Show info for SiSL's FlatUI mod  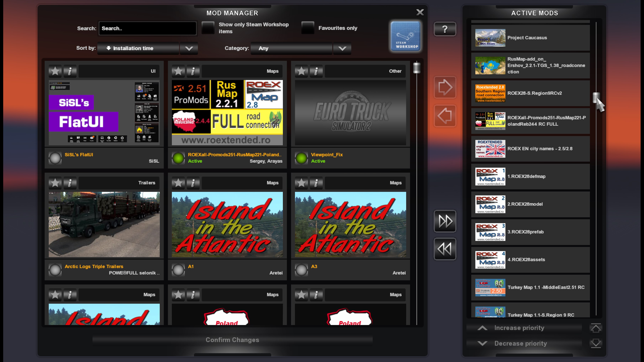[x=70, y=71]
